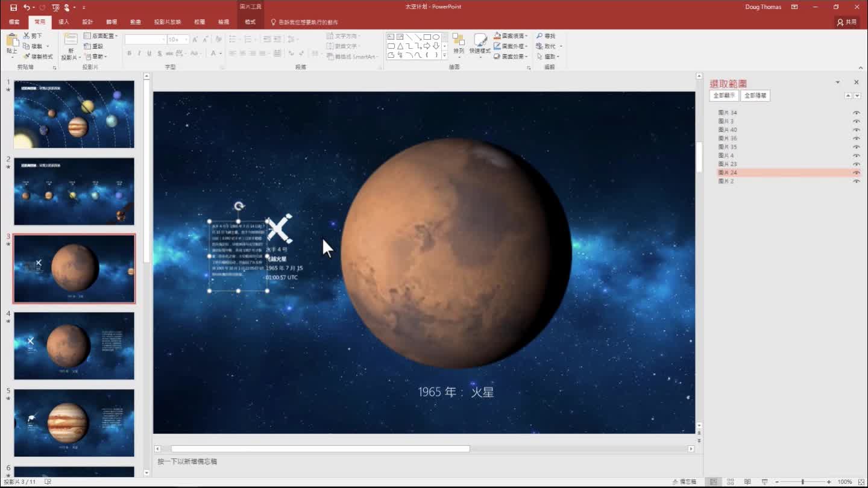The width and height of the screenshot is (868, 488).
Task: Click the bulleted list icon
Action: click(233, 39)
